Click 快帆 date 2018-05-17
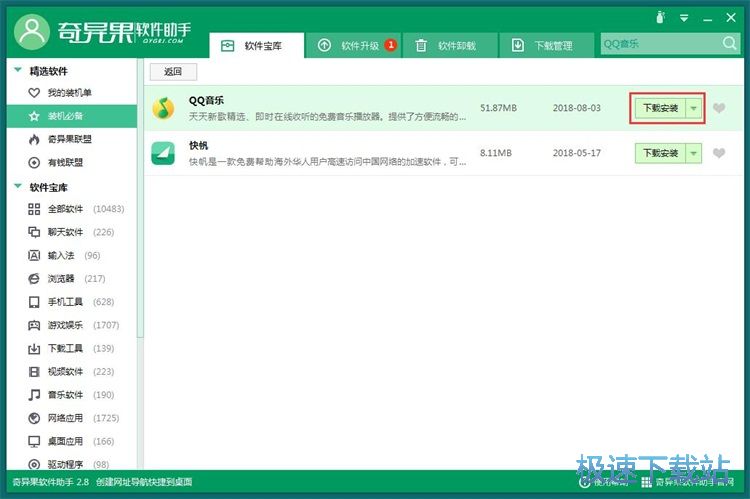The height and width of the screenshot is (499, 750). coord(577,153)
